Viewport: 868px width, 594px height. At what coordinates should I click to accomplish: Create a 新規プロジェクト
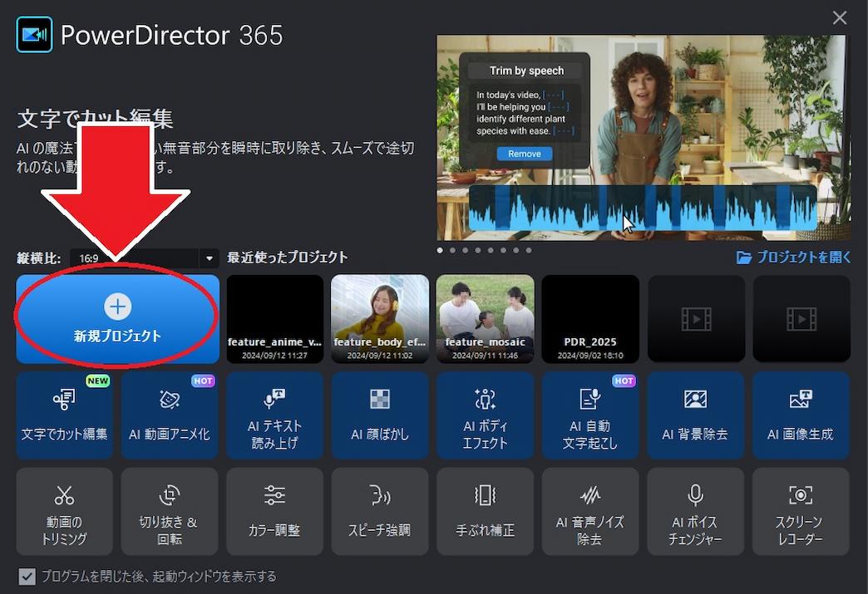click(x=116, y=318)
